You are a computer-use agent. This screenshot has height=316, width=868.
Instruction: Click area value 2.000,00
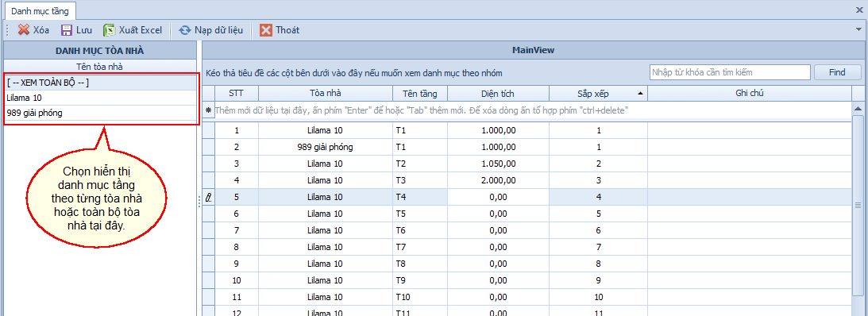498,180
